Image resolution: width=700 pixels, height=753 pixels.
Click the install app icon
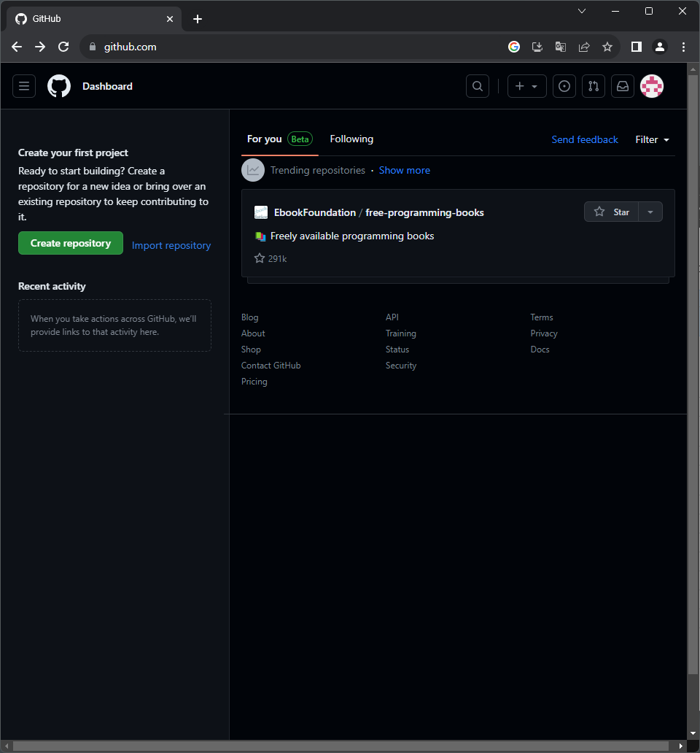pyautogui.click(x=537, y=47)
